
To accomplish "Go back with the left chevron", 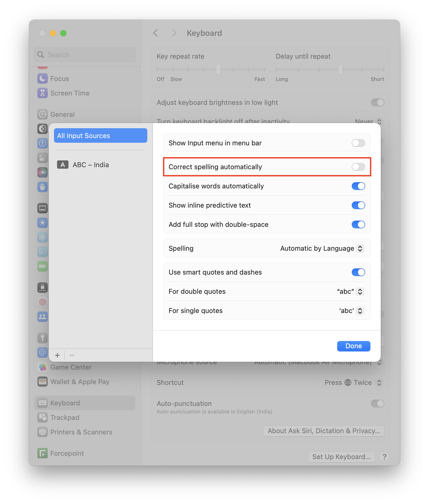I will [x=156, y=33].
